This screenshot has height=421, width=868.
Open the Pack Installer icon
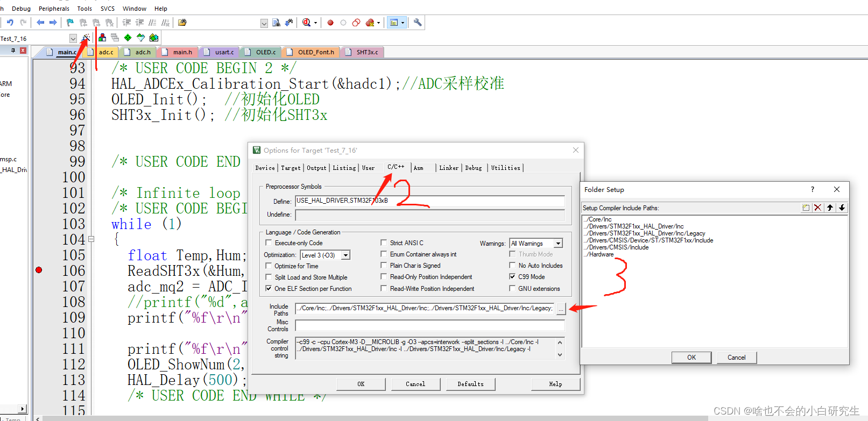[154, 38]
